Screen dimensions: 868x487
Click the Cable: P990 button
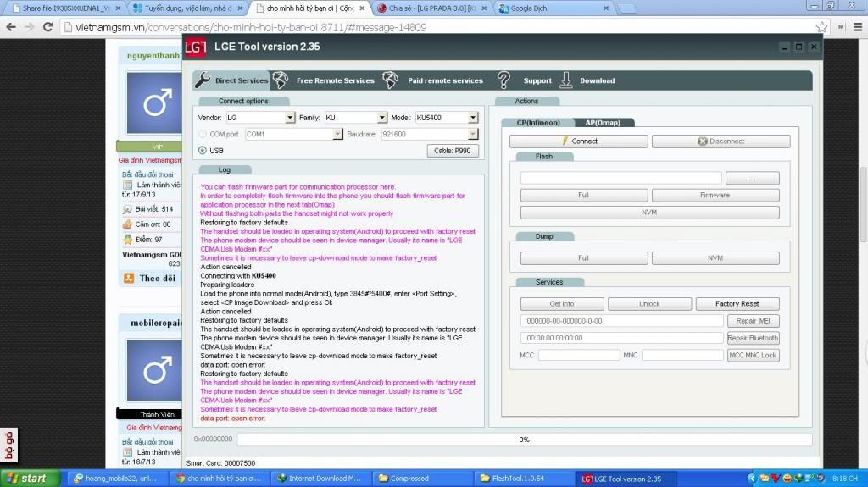click(x=453, y=151)
